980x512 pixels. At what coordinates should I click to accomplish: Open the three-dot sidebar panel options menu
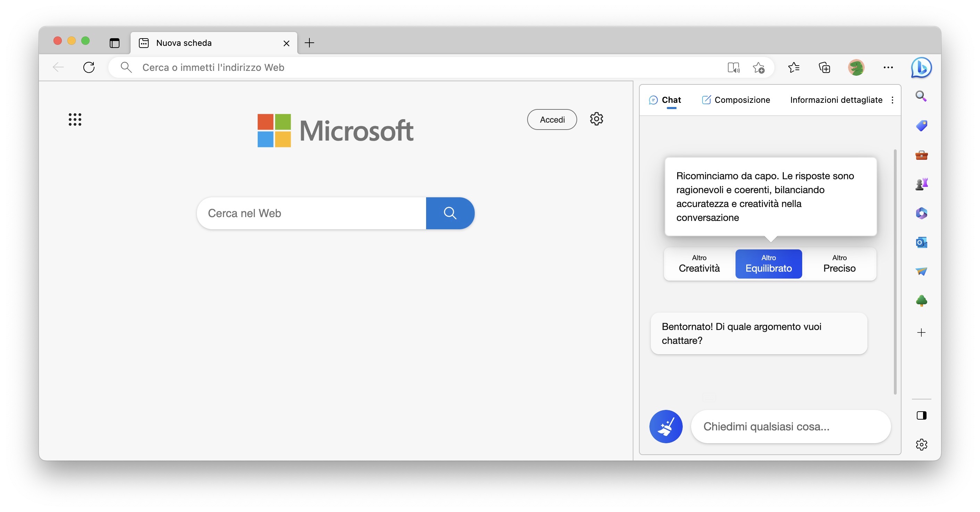click(x=892, y=100)
